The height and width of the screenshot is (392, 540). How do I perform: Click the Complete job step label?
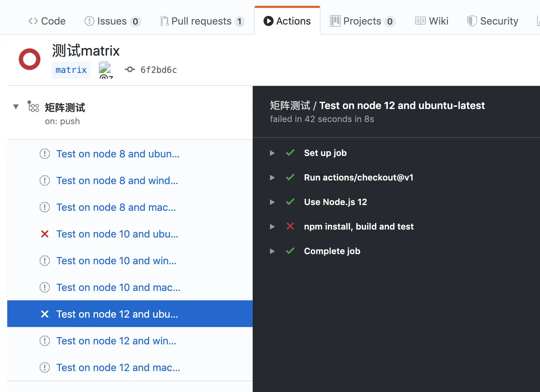pos(332,251)
